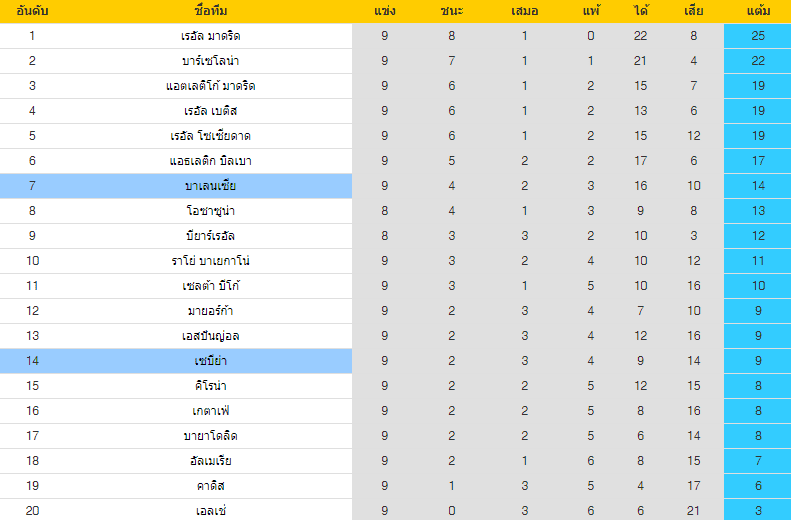
Task: Click the ชนะ column header
Action: (x=451, y=11)
